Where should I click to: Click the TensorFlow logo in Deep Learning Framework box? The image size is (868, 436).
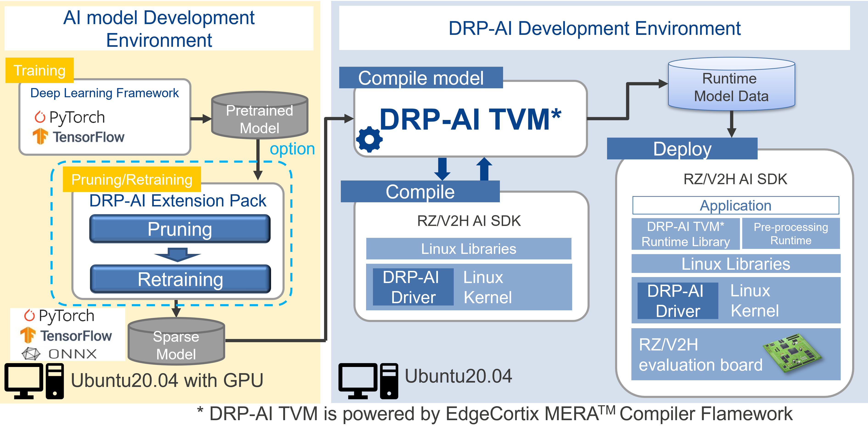pos(78,137)
